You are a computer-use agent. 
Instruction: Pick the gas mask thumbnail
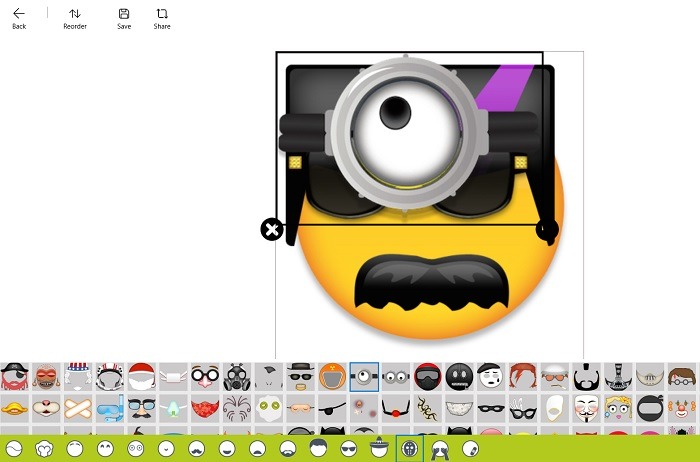point(237,377)
